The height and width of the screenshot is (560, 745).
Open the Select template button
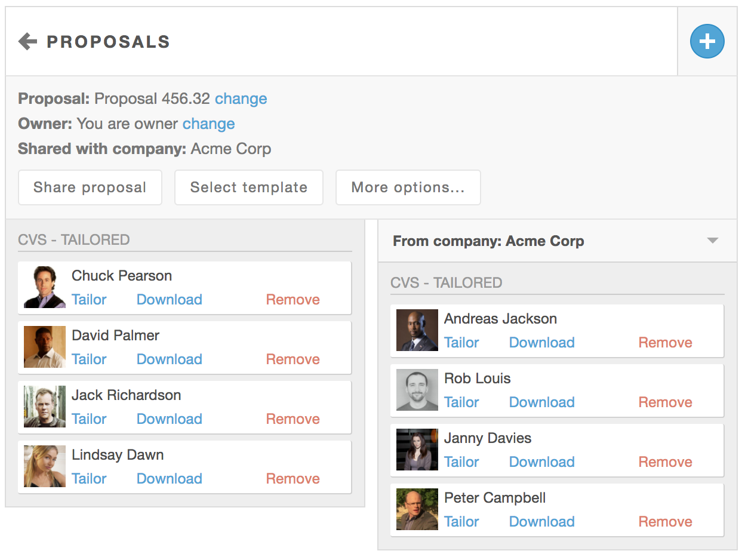248,187
